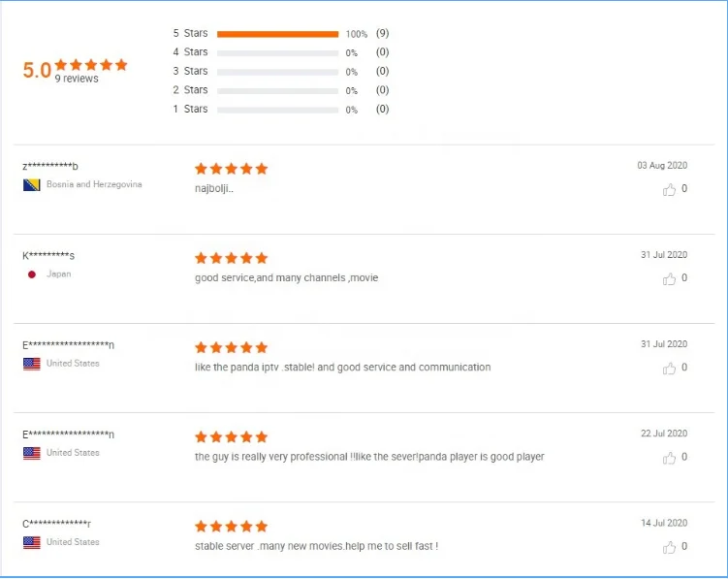The width and height of the screenshot is (728, 579).
Task: Choose the 1 Stars rating filter
Action: (x=277, y=110)
